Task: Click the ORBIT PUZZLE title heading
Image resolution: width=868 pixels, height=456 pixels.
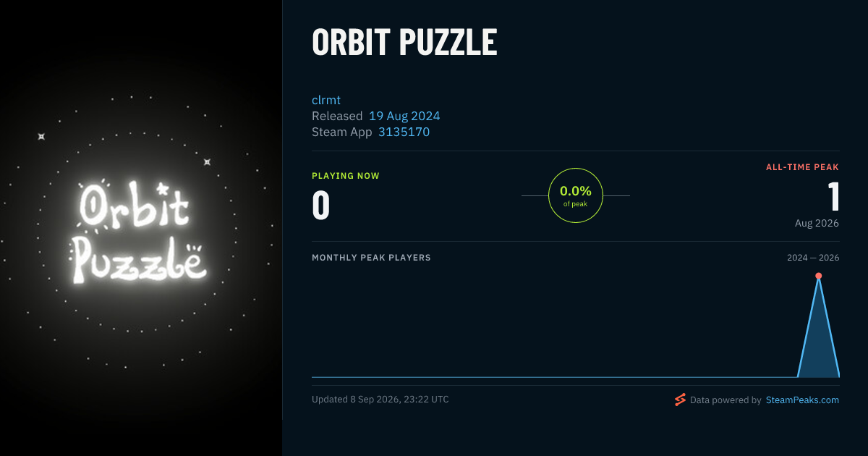Action: (x=404, y=43)
